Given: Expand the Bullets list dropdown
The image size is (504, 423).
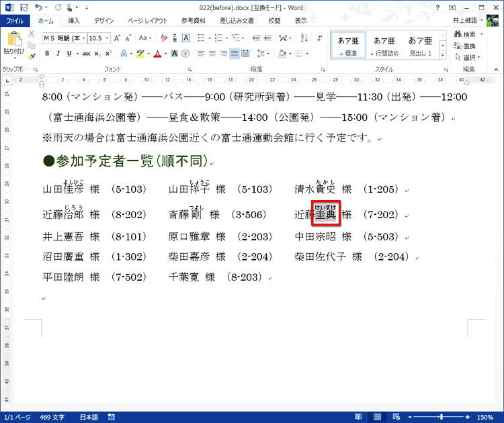Looking at the screenshot, I should (210, 38).
